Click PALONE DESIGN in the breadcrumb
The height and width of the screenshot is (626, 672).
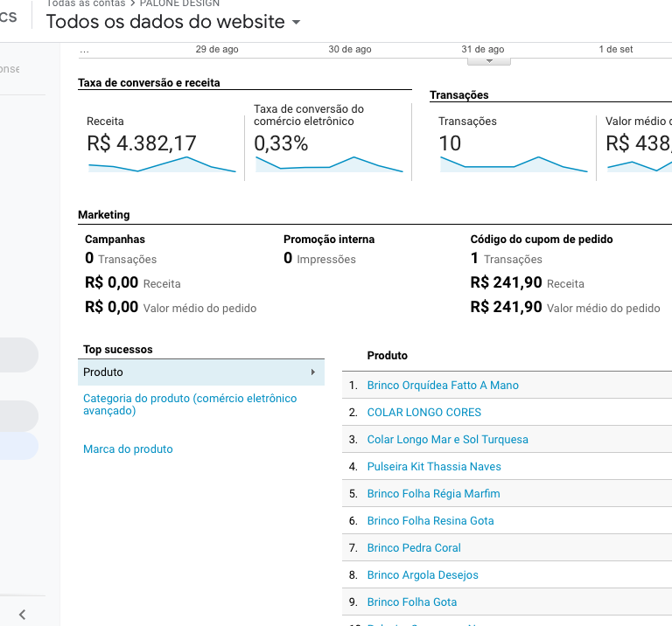[179, 3]
